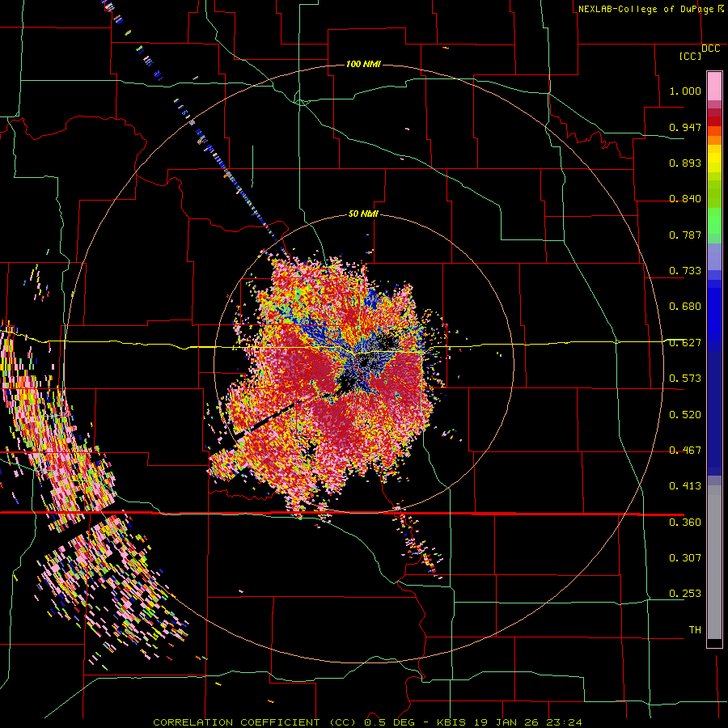Select the 0.680 scale value

point(685,307)
